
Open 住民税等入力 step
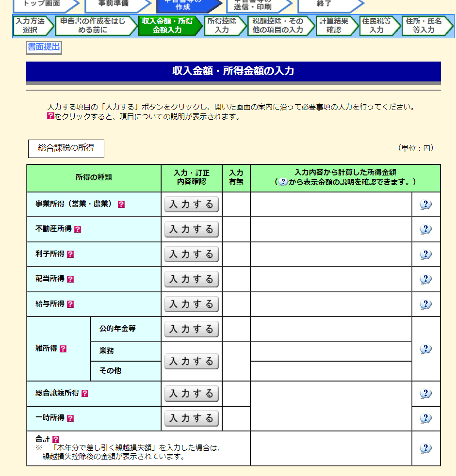point(380,26)
